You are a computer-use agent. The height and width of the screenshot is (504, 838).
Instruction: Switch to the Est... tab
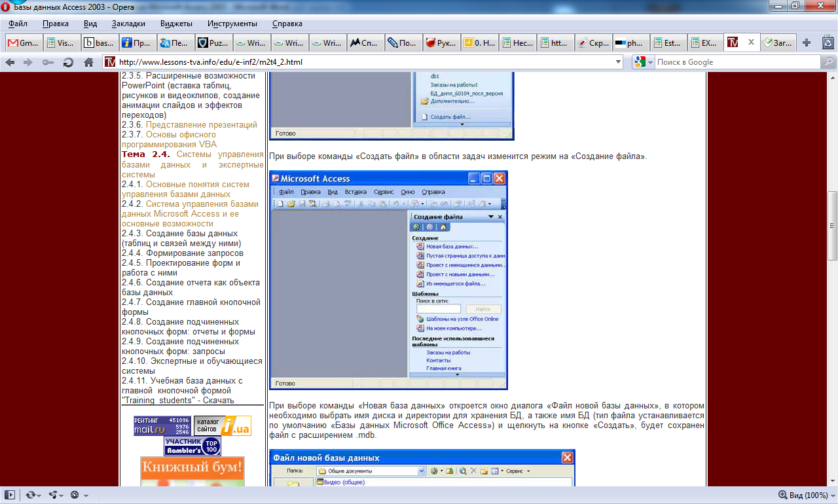(x=669, y=43)
